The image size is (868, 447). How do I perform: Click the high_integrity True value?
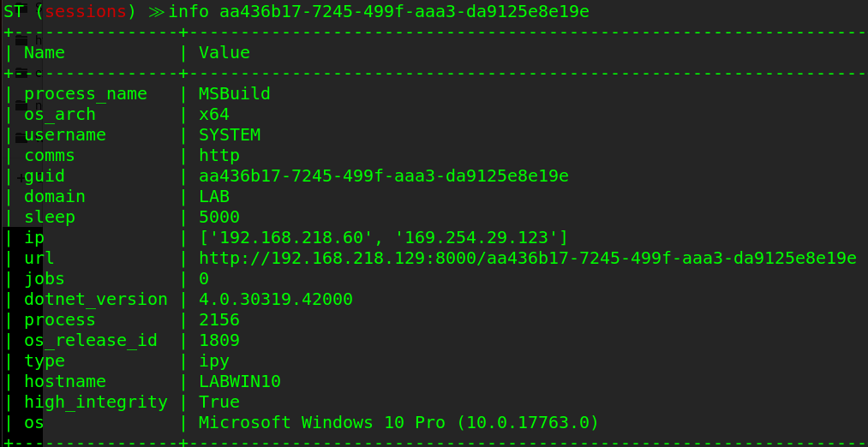click(218, 402)
